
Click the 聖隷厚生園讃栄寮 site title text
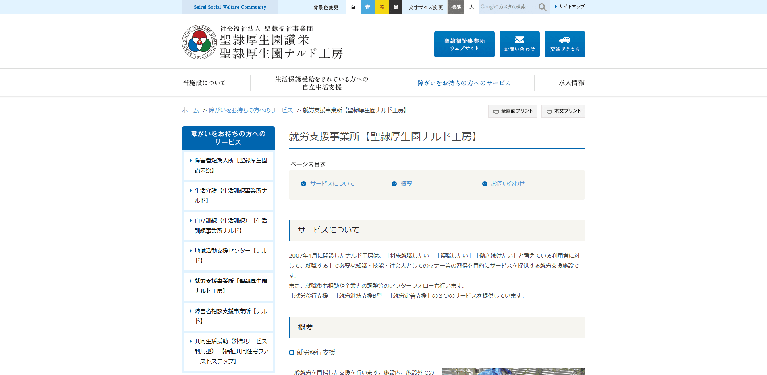(x=265, y=39)
